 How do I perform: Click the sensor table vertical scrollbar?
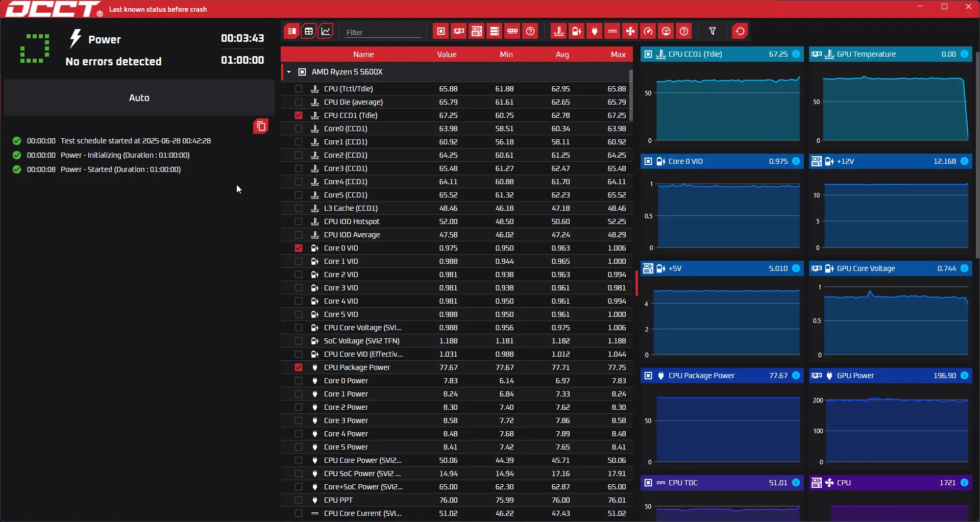coord(631,95)
